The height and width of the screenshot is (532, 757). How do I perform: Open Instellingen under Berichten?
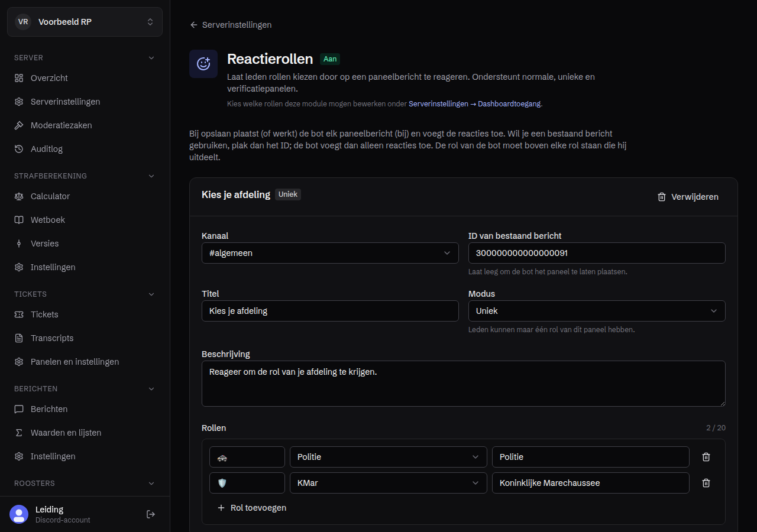click(85, 456)
